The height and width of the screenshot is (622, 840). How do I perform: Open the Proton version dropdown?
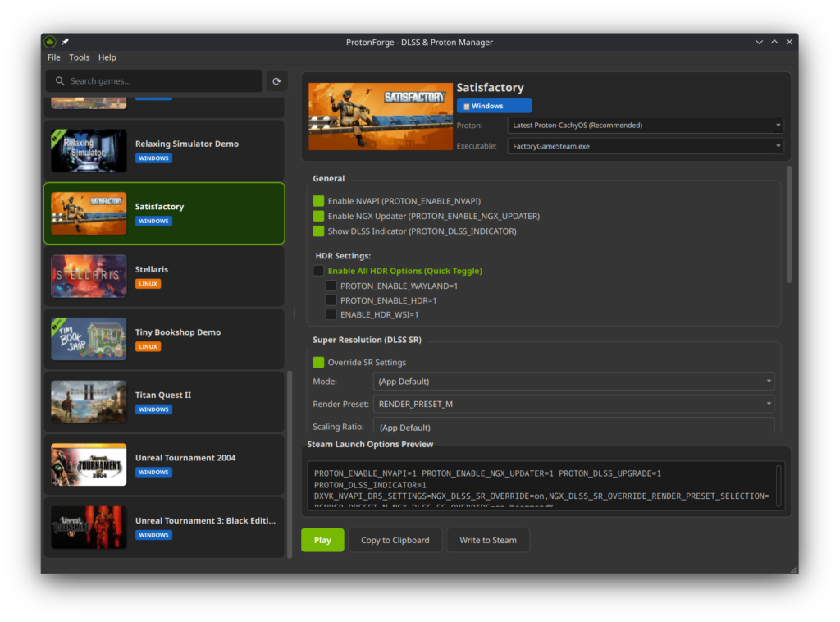645,126
